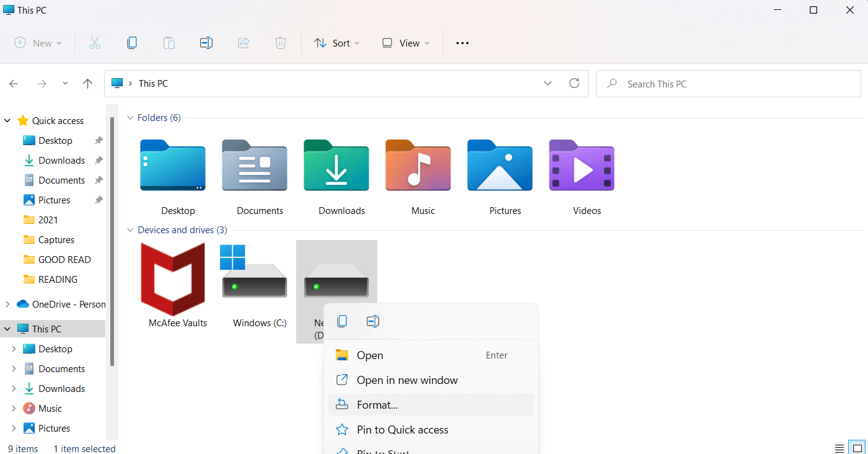Select Open in new window menu entry
The image size is (868, 454).
[x=407, y=380]
